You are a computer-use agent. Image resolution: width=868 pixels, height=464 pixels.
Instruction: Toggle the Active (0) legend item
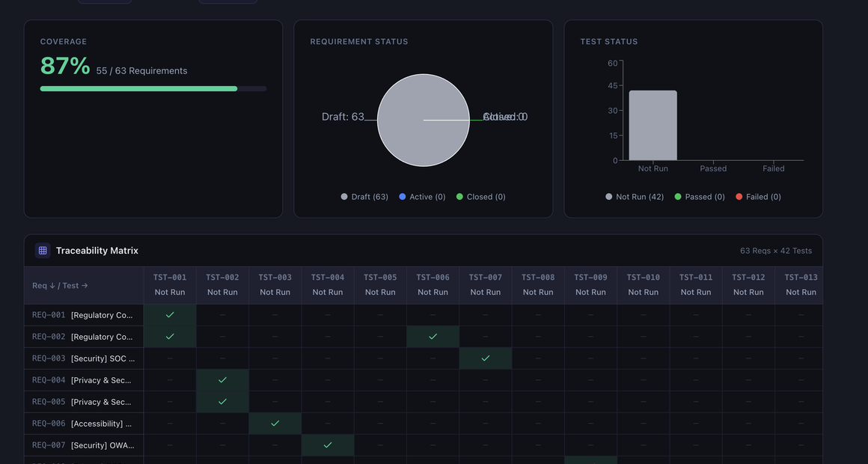(422, 197)
